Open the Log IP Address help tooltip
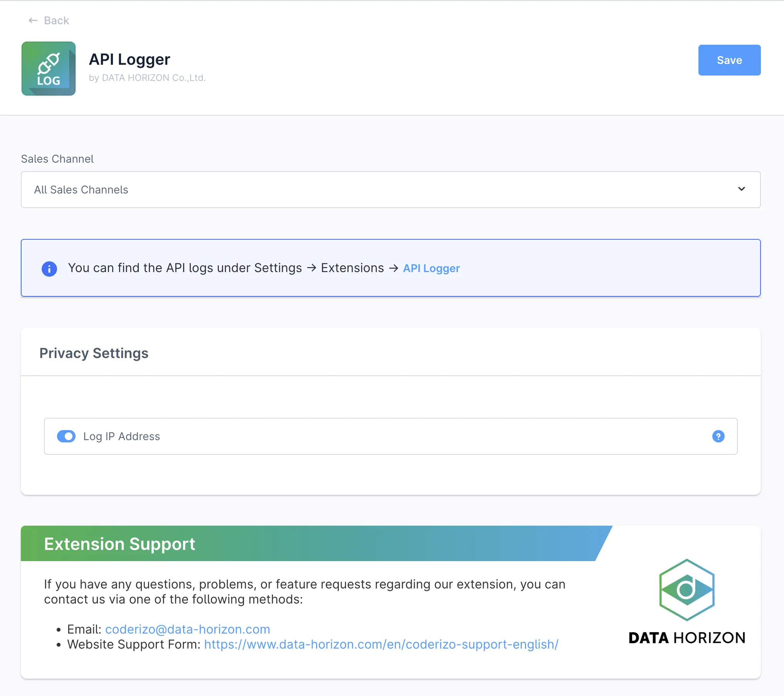The width and height of the screenshot is (784, 696). (718, 436)
